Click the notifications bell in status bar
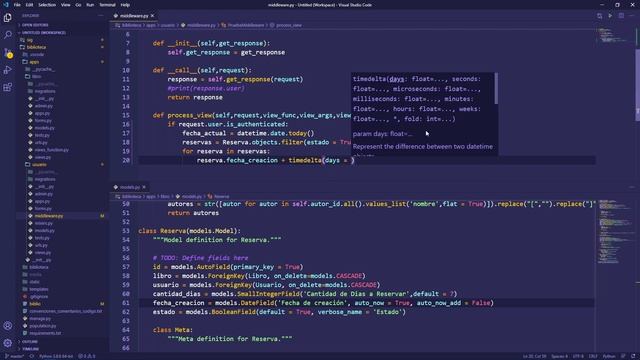 click(x=633, y=356)
